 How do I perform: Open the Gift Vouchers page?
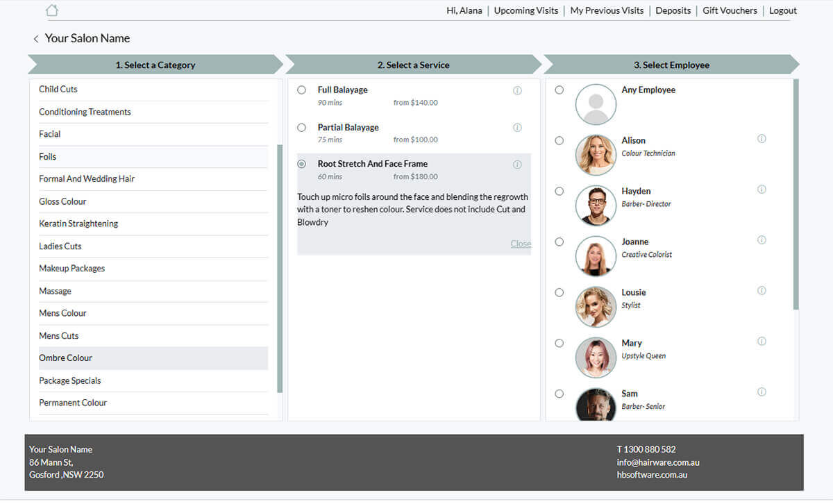tap(730, 10)
